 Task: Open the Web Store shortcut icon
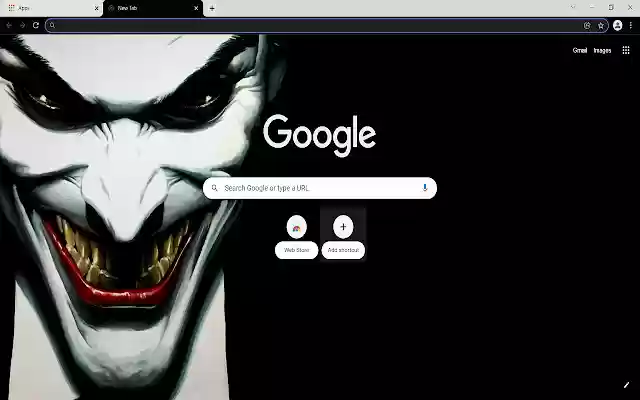[296, 227]
